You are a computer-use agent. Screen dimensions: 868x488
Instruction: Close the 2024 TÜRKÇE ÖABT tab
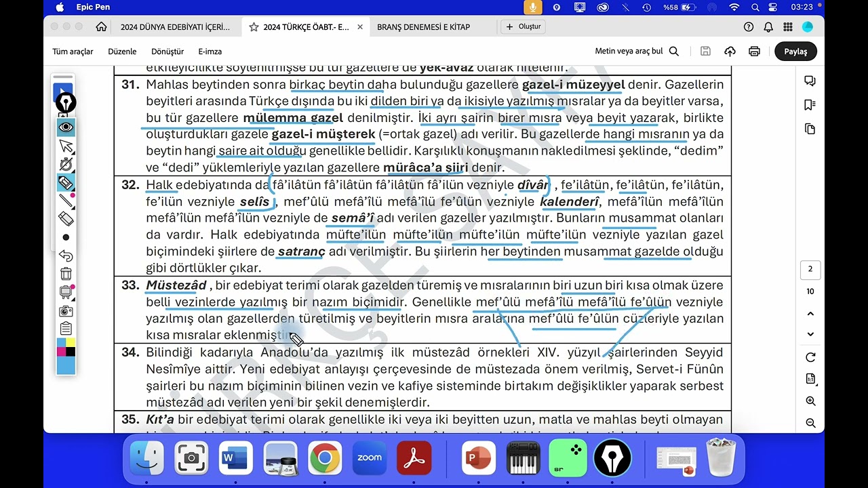click(360, 27)
